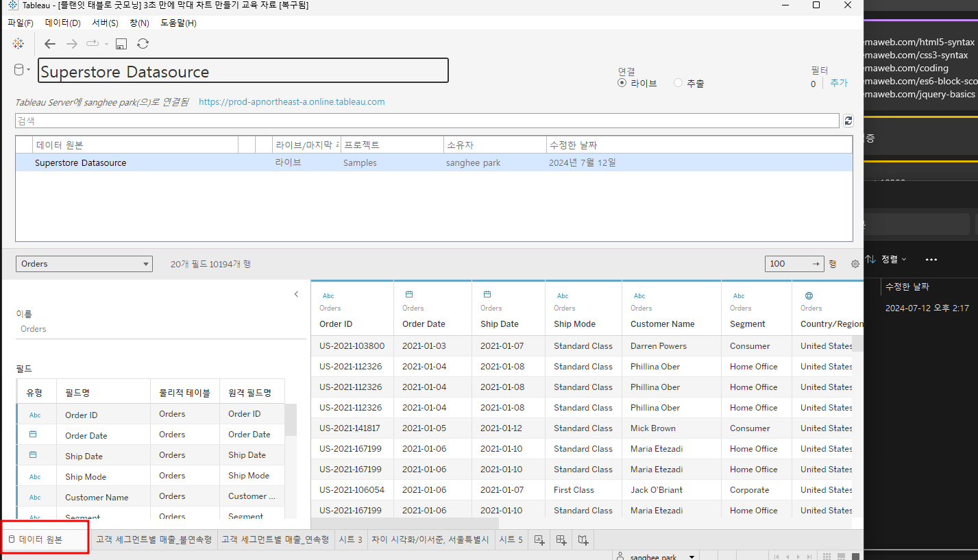Click the Abc type icon on Order ID column
Image resolution: width=978 pixels, height=560 pixels.
tap(328, 296)
